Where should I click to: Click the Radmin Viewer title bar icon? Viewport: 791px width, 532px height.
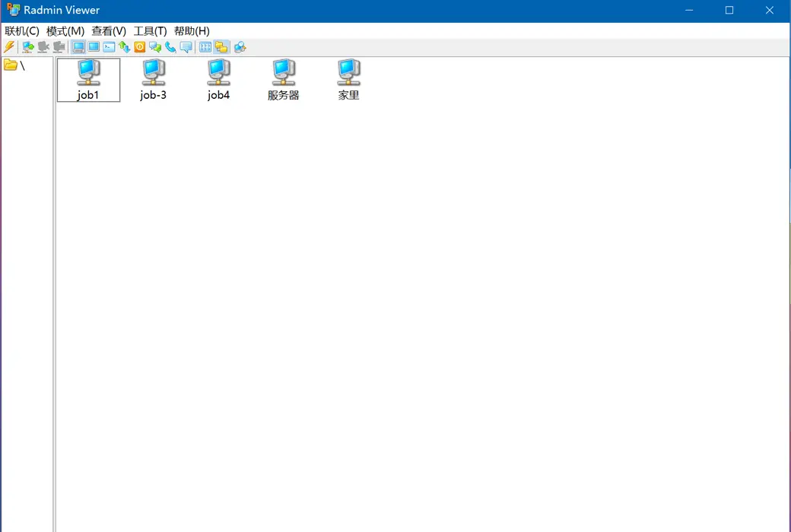[x=13, y=10]
